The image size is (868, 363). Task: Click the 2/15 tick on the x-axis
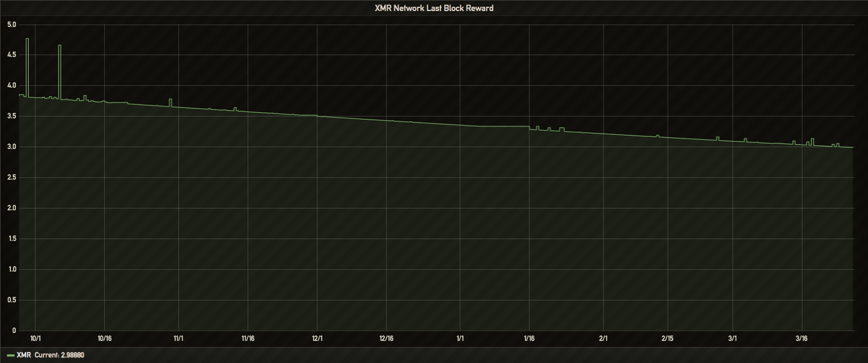667,338
